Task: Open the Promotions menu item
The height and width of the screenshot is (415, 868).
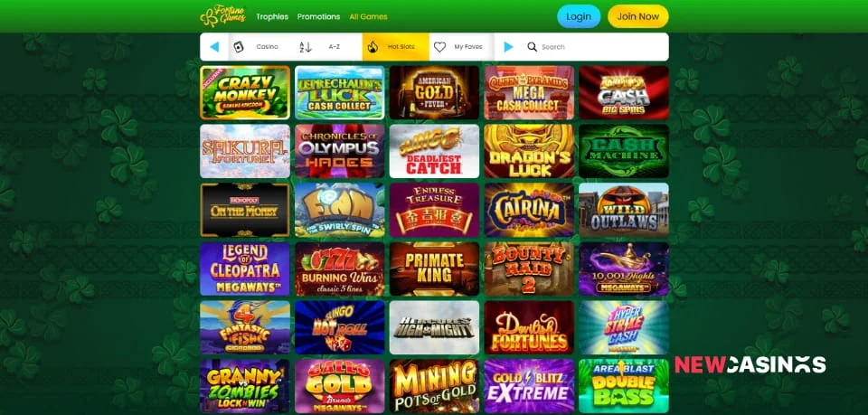Action: 319,16
